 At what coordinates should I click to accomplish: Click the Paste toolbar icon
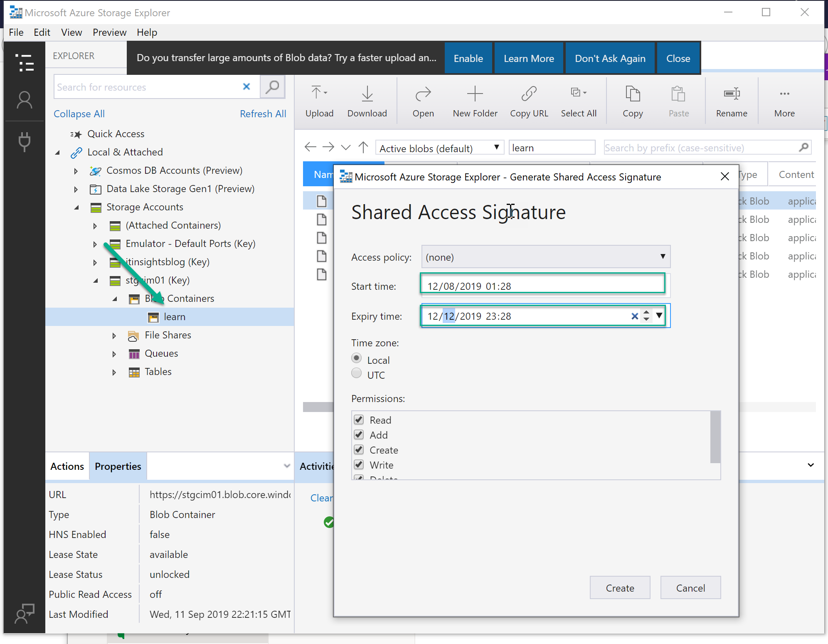pos(678,94)
